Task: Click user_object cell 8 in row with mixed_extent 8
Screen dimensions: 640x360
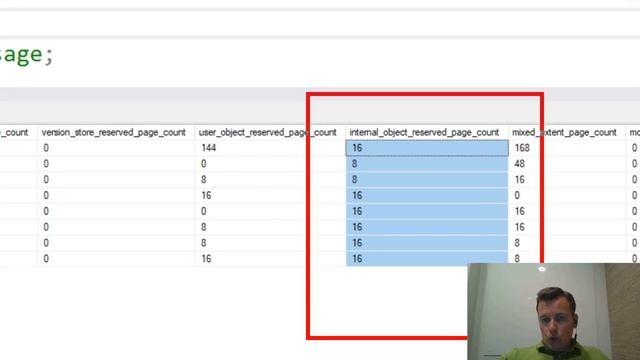Action: pos(270,243)
